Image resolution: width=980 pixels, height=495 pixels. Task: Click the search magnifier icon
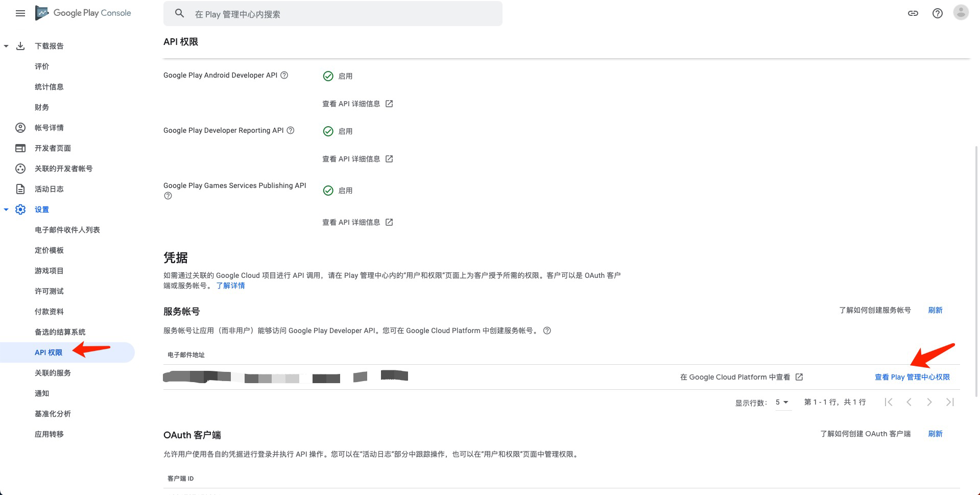tap(179, 14)
